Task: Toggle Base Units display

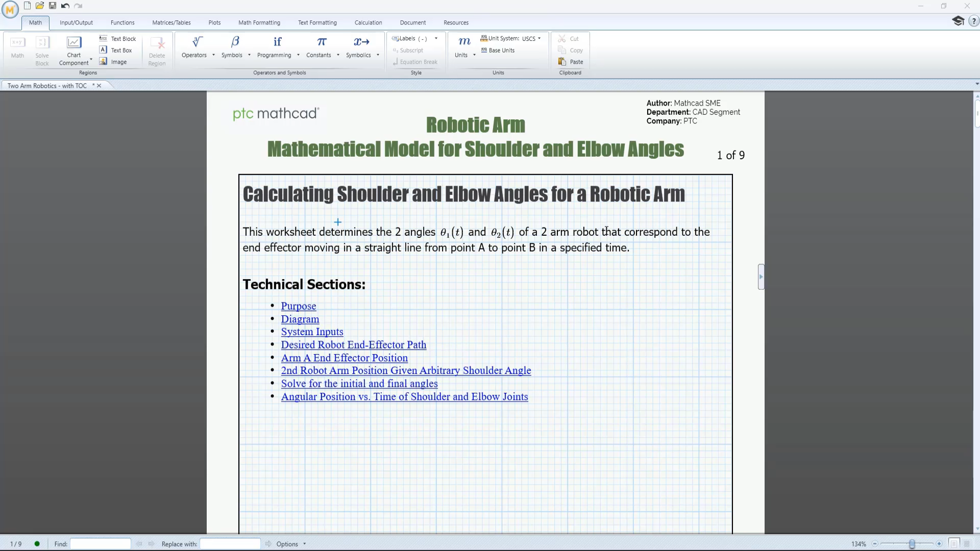Action: pos(498,50)
